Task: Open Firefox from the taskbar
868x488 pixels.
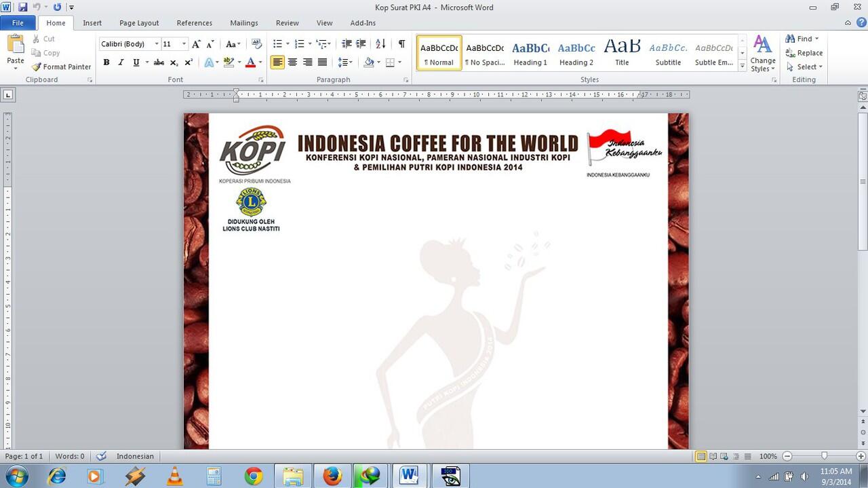Action: [332, 476]
